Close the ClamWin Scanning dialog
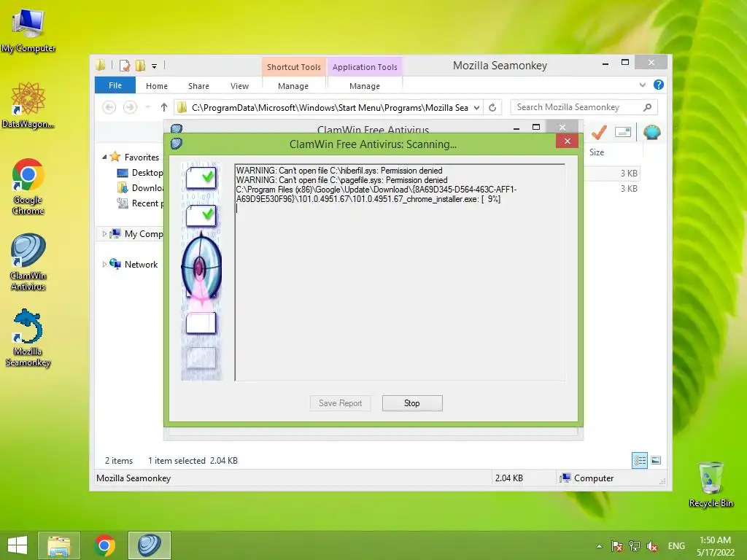The height and width of the screenshot is (560, 747). [x=567, y=141]
